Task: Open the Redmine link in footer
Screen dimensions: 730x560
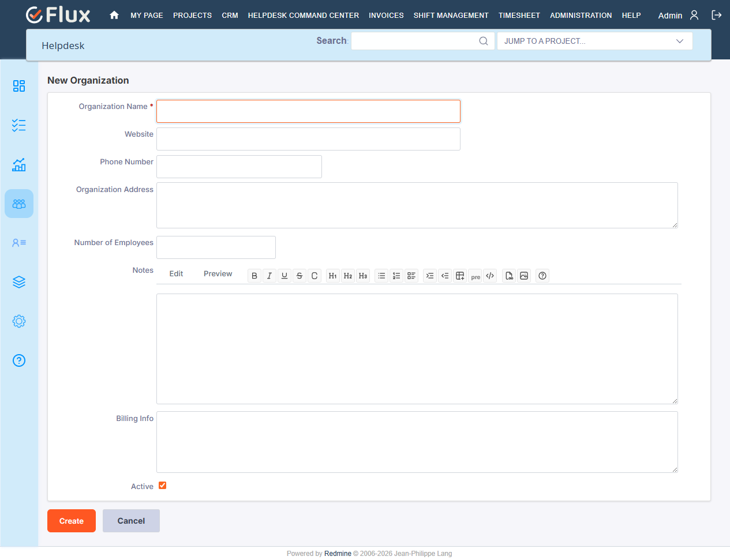Action: pyautogui.click(x=338, y=554)
